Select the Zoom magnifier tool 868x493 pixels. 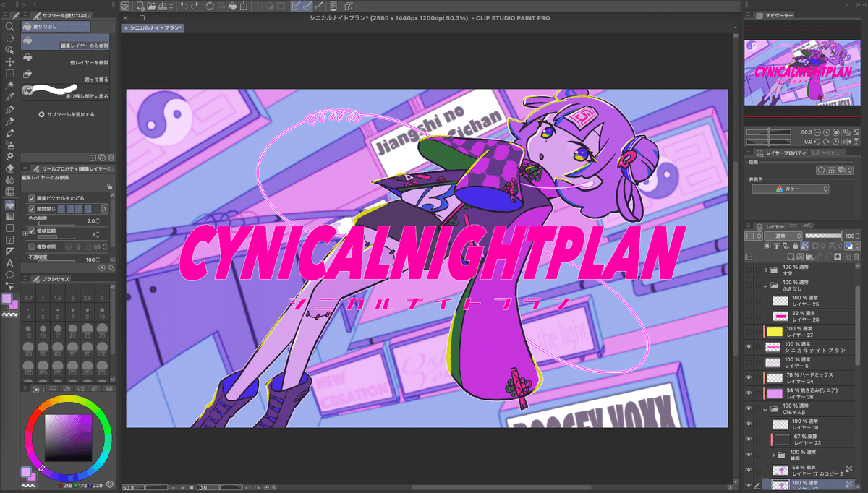click(x=9, y=26)
